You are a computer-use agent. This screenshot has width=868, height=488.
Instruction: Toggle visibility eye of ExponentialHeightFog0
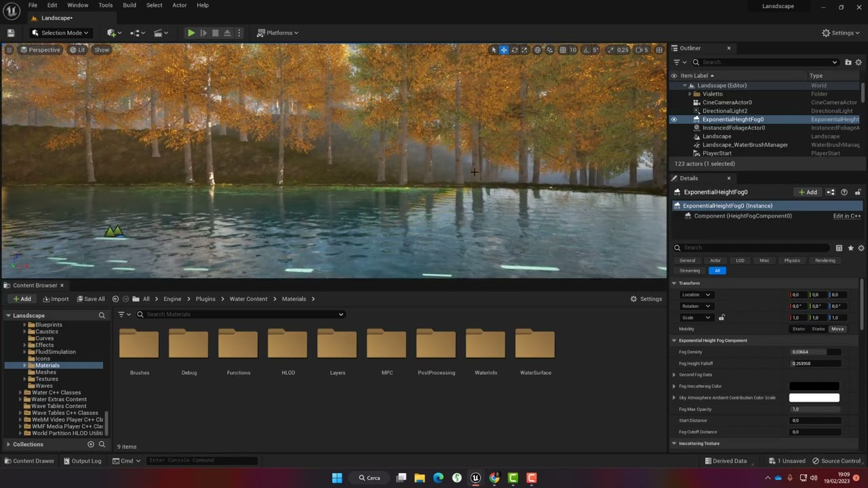click(x=673, y=119)
